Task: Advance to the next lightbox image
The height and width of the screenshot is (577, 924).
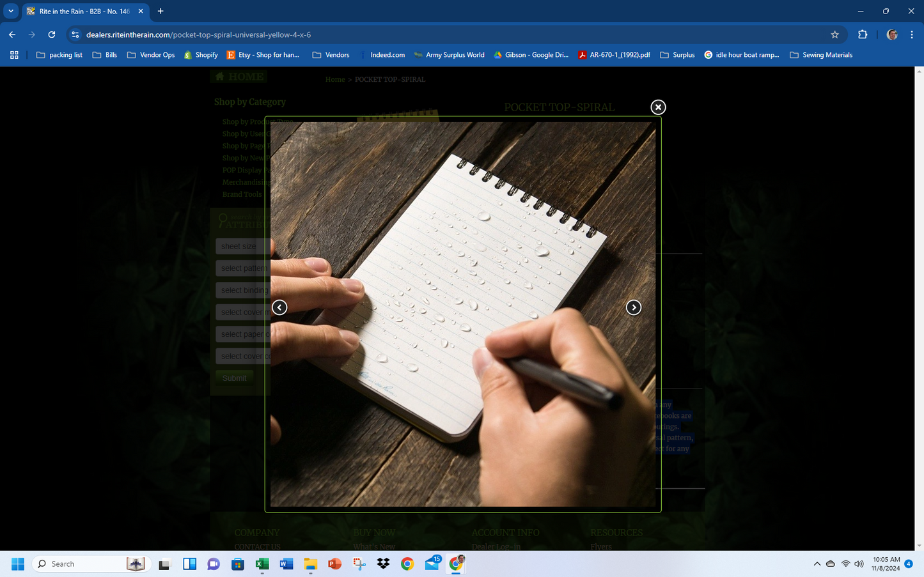Action: (x=633, y=307)
